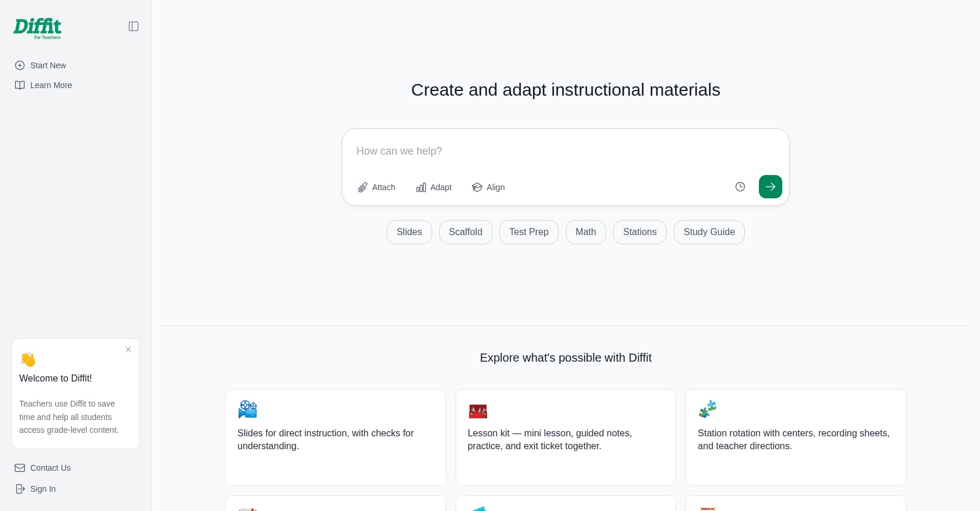Screen dimensions: 980x511
Task: Choose the Study Guide chip
Action: tap(709, 232)
